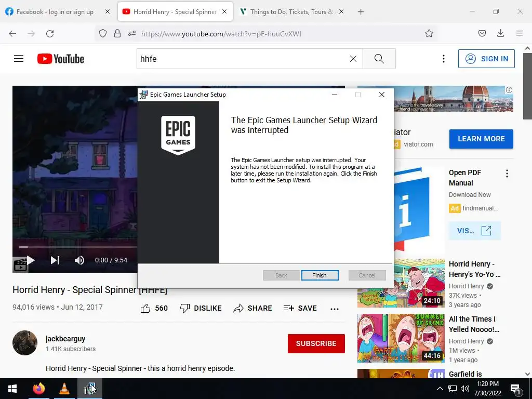Open the Firefox tracking protection shield
This screenshot has height=399, width=532.
tap(103, 33)
